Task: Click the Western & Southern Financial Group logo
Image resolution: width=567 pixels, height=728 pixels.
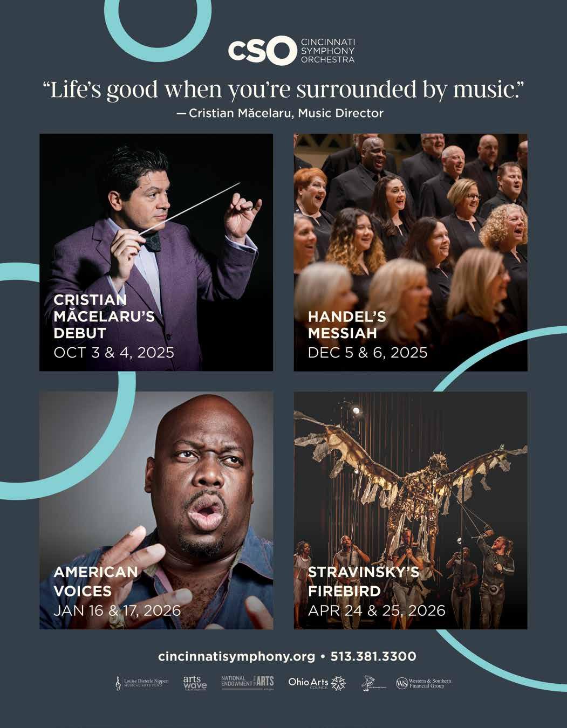Action: [x=423, y=683]
